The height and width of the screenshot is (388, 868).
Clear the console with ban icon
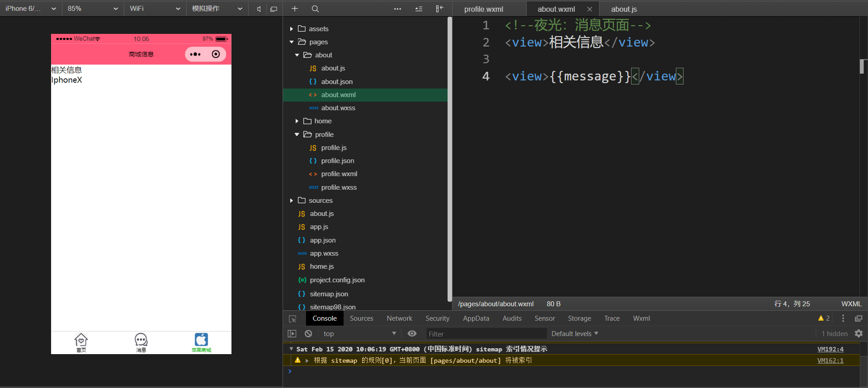pyautogui.click(x=308, y=334)
